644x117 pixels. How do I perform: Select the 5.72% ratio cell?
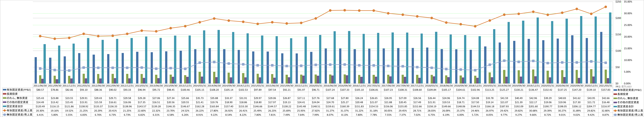475,115
